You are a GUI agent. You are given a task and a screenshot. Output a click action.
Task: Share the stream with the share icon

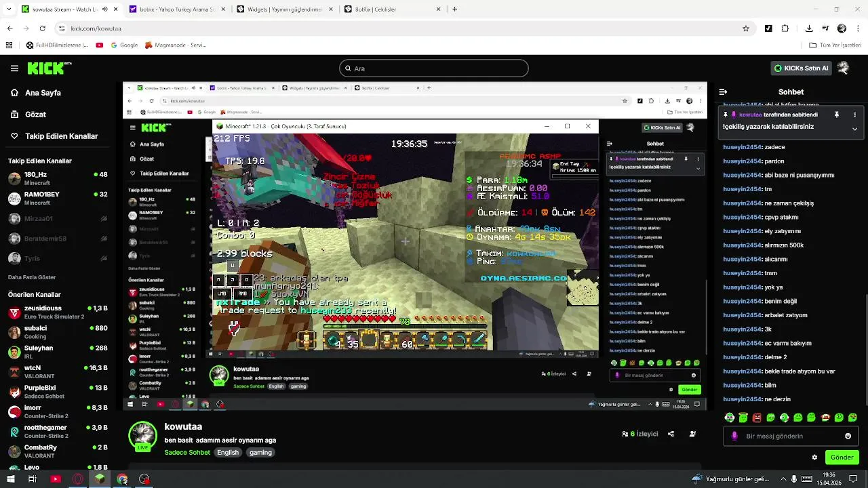pos(671,434)
